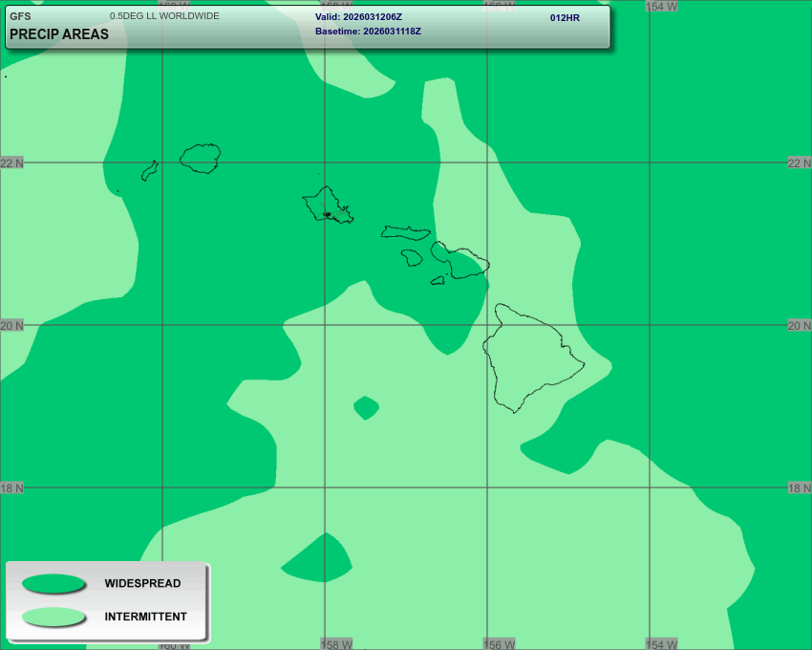
Task: Click the 156 W label at bottom
Action: click(x=500, y=644)
